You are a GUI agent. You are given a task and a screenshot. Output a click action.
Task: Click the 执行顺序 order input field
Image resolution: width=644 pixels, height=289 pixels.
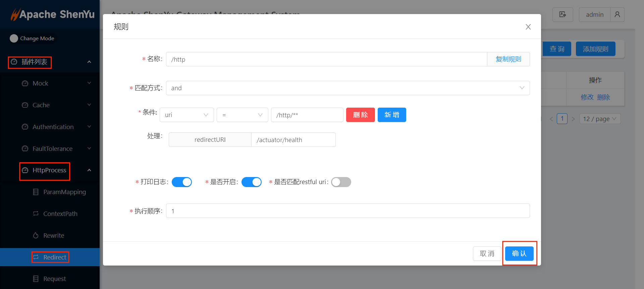(x=347, y=211)
